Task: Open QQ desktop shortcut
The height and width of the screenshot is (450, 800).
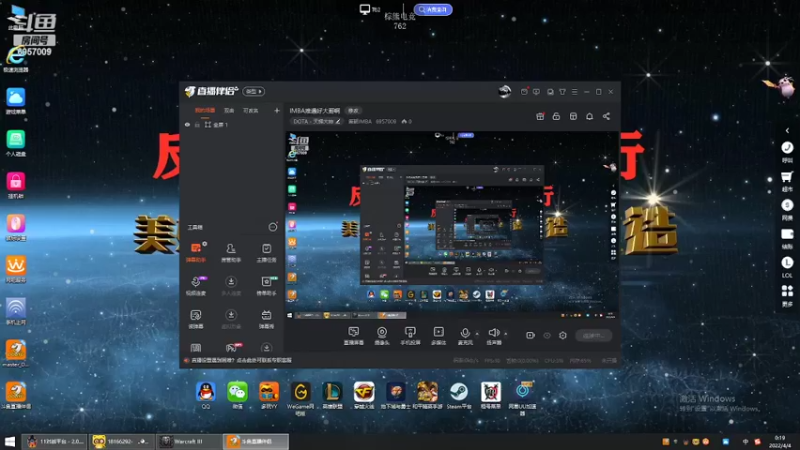Action: (x=206, y=395)
